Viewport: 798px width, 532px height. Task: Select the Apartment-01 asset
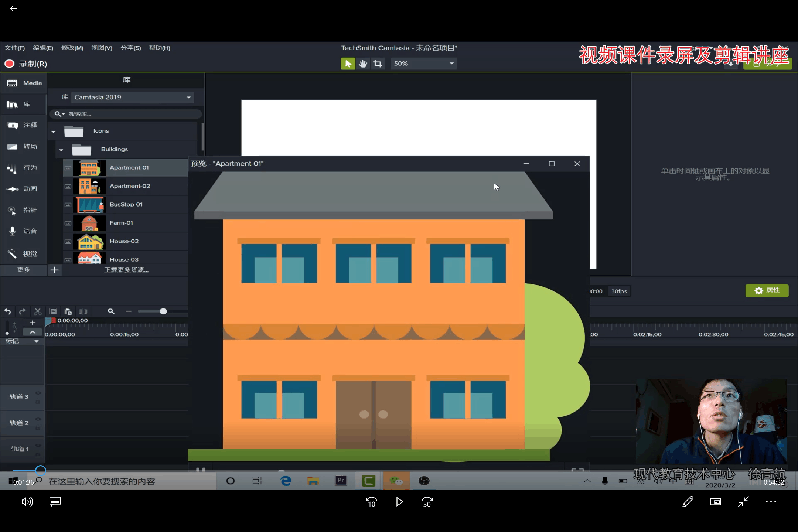(126, 168)
